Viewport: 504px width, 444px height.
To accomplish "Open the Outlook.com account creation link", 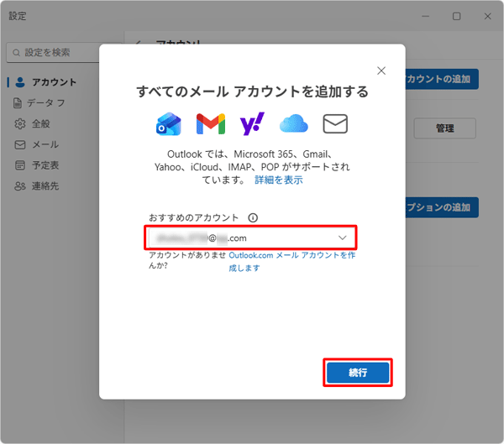I will 291,261.
